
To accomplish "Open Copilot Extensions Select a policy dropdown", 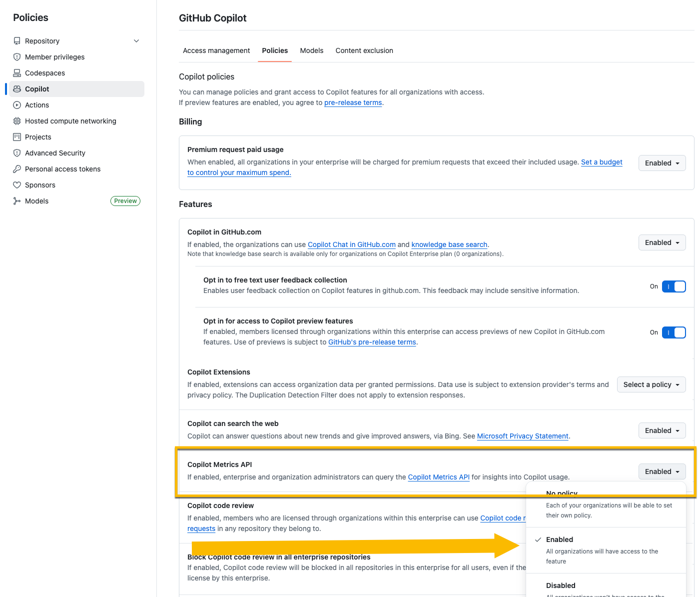I will (x=651, y=384).
